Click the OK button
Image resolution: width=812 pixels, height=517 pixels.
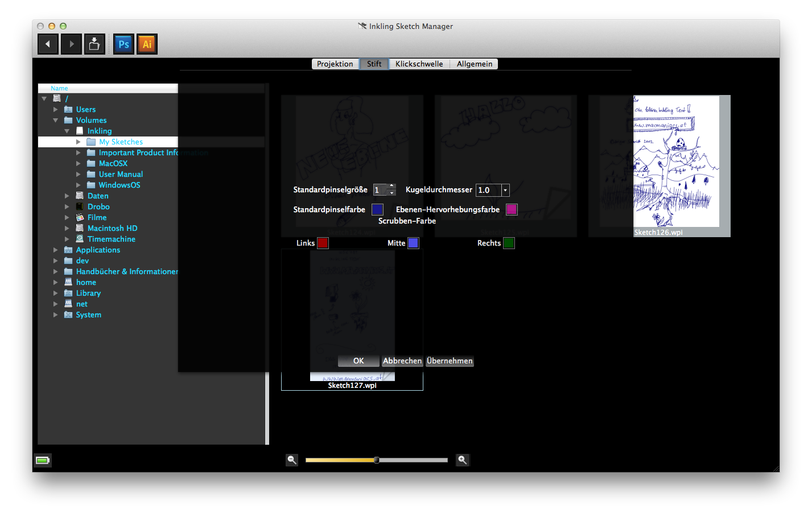358,361
